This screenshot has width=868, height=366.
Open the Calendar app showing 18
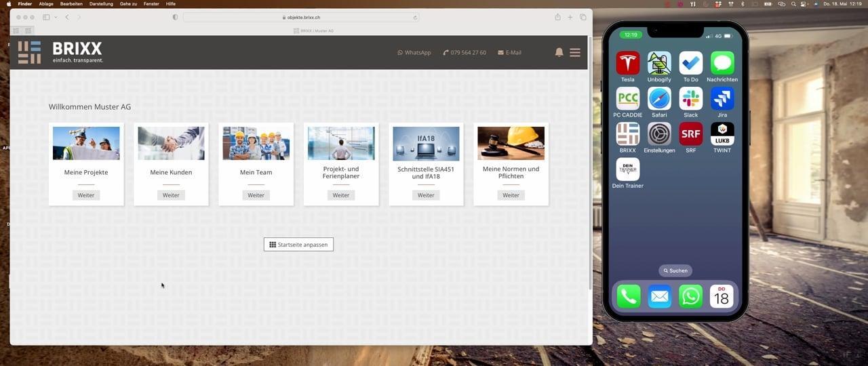click(x=722, y=296)
